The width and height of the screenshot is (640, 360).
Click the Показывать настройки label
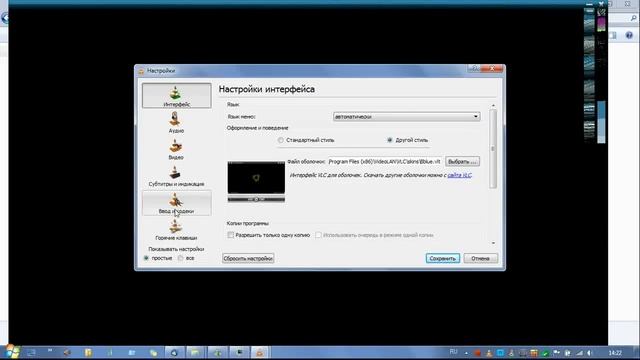tap(176, 249)
